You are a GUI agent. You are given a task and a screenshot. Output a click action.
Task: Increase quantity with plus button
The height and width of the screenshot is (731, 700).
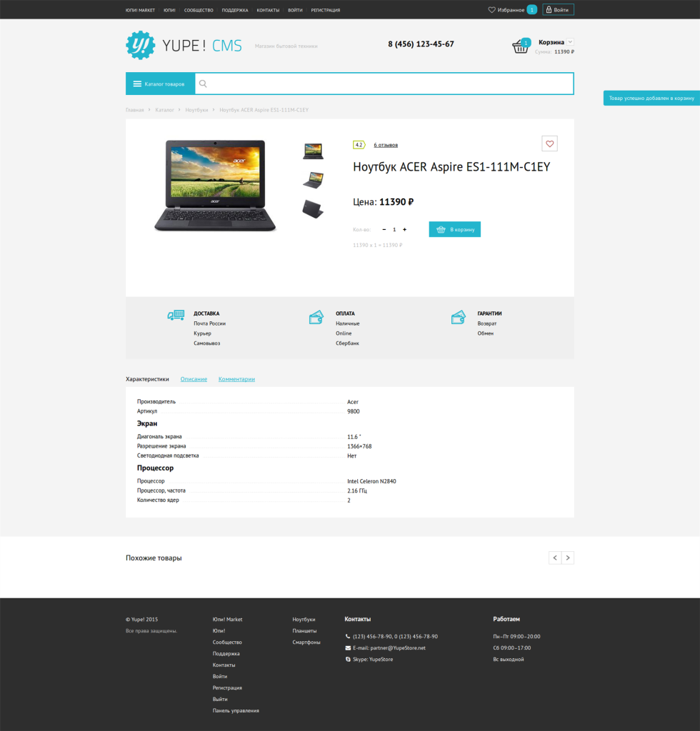click(404, 229)
